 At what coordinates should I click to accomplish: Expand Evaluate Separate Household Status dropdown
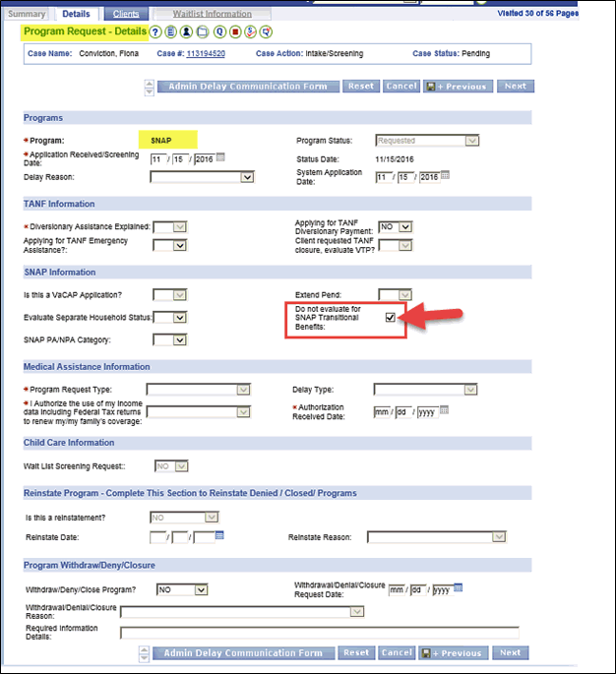[170, 318]
